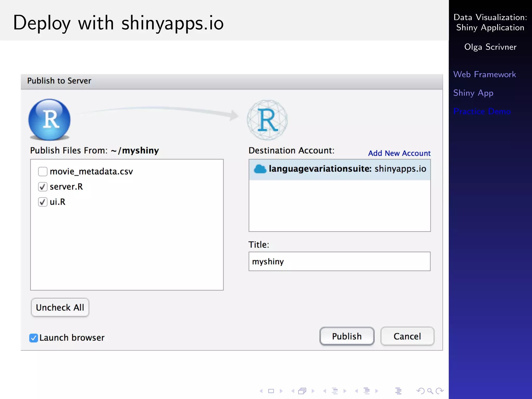The height and width of the screenshot is (399, 532).
Task: Click the Publish button
Action: 347,336
